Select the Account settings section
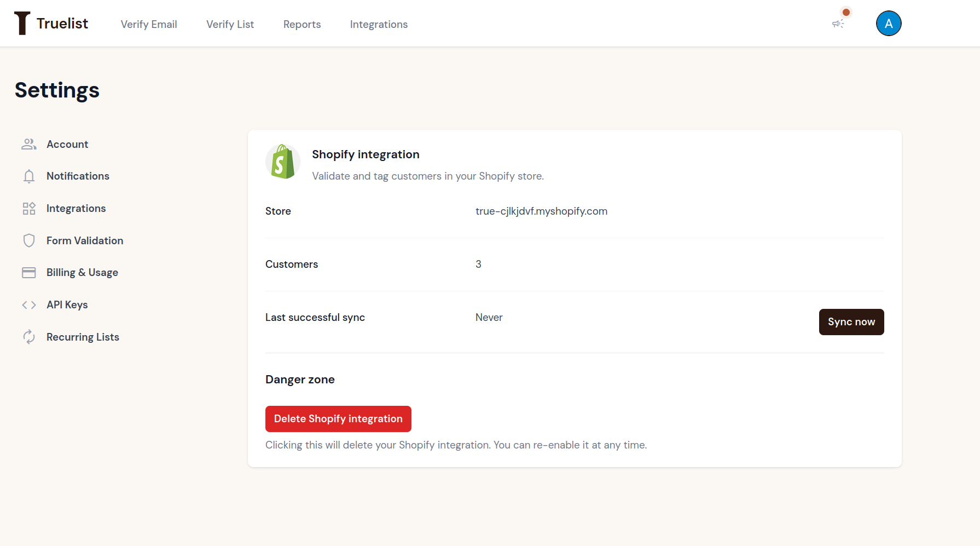 point(67,144)
